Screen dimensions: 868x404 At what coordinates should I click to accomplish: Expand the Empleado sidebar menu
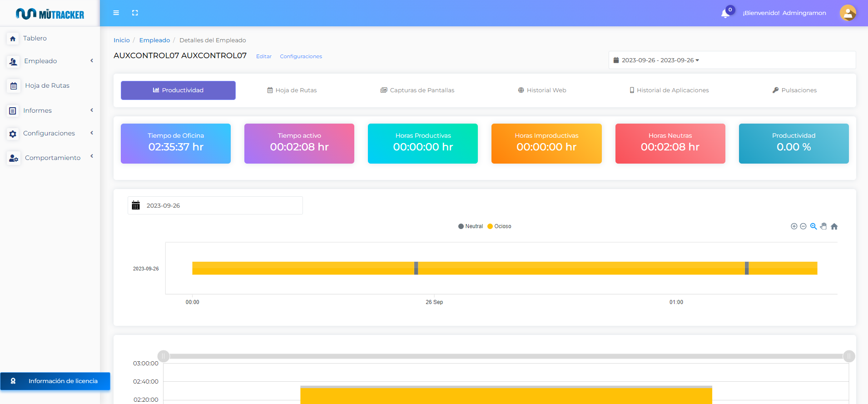point(50,61)
